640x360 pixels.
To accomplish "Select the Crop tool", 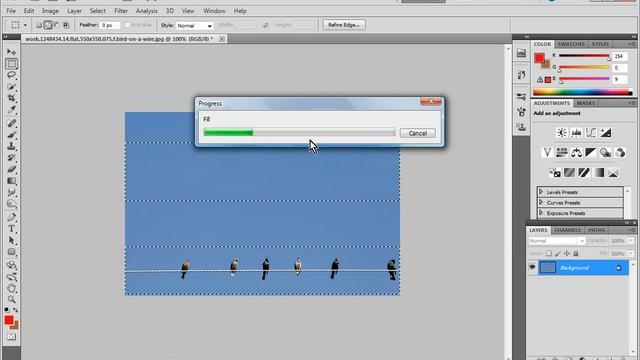I will (11, 98).
